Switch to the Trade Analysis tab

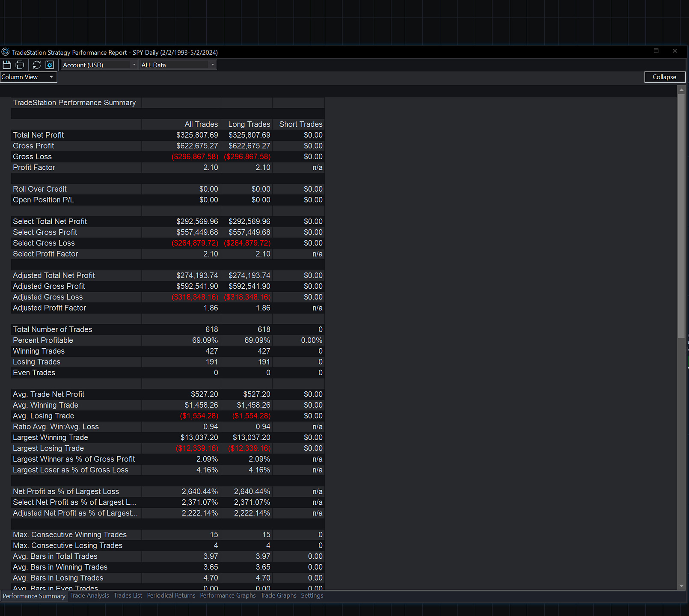tap(89, 595)
